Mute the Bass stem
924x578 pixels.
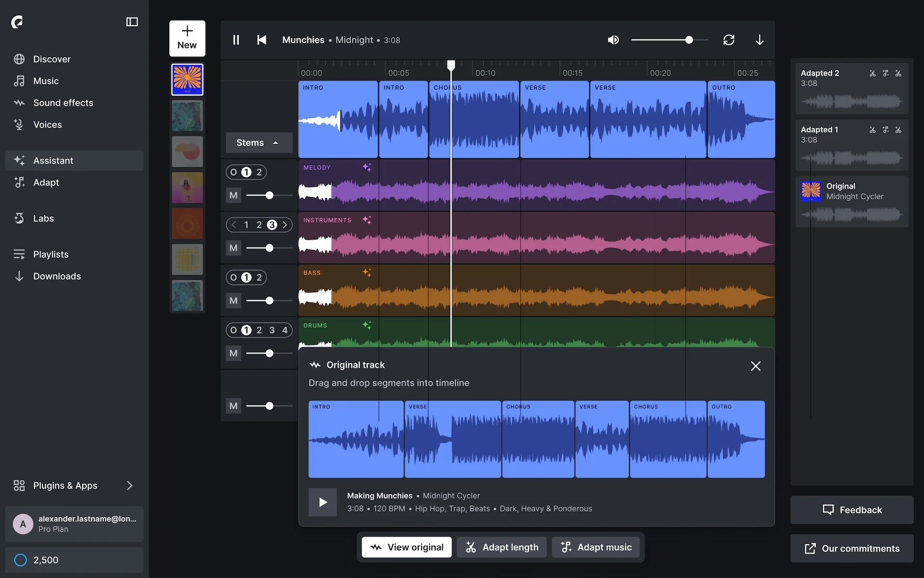tap(233, 301)
